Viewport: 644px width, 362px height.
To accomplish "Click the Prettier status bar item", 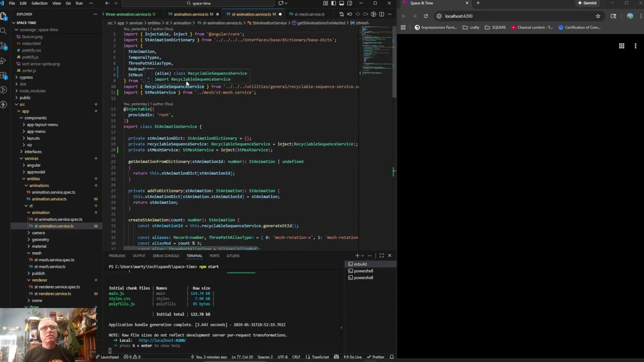I will click(x=376, y=357).
